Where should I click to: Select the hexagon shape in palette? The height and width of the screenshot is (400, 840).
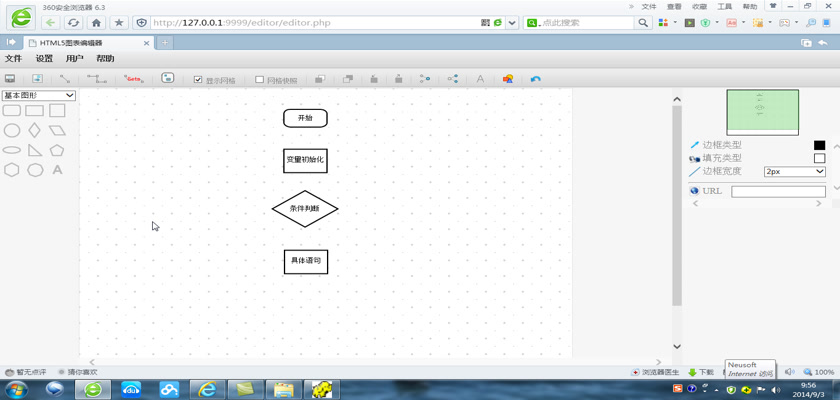tap(12, 170)
